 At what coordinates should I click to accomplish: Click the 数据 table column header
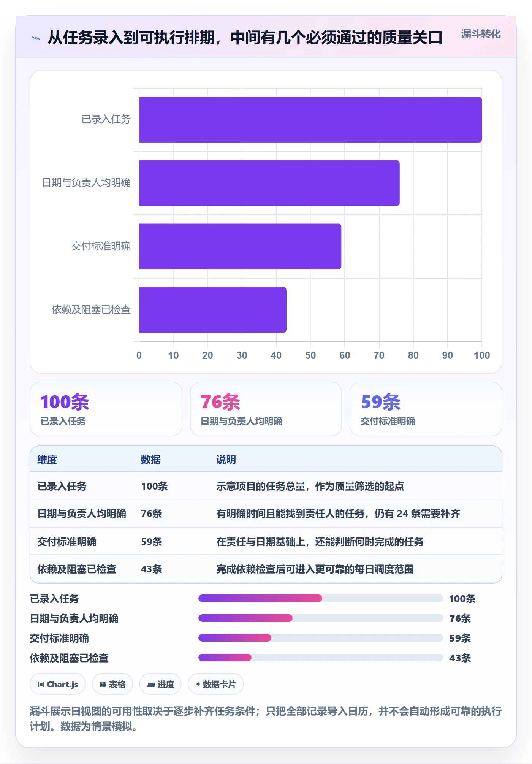pyautogui.click(x=151, y=460)
